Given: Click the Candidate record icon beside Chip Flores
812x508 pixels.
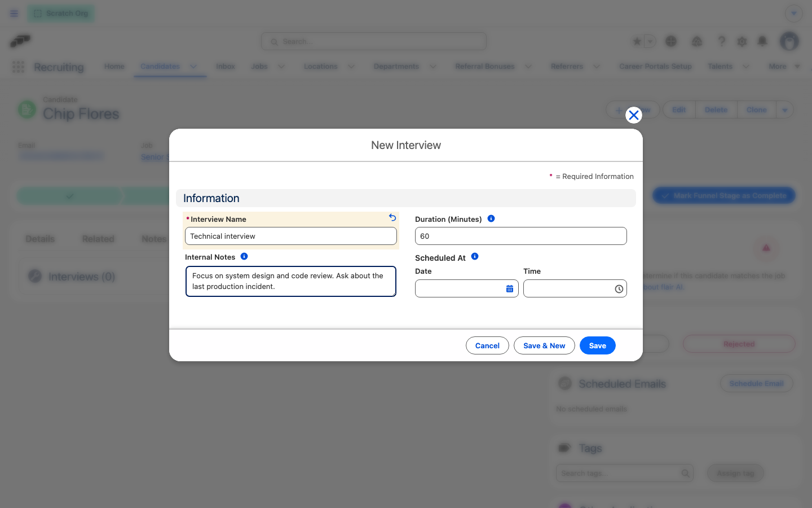Looking at the screenshot, I should pyautogui.click(x=27, y=110).
